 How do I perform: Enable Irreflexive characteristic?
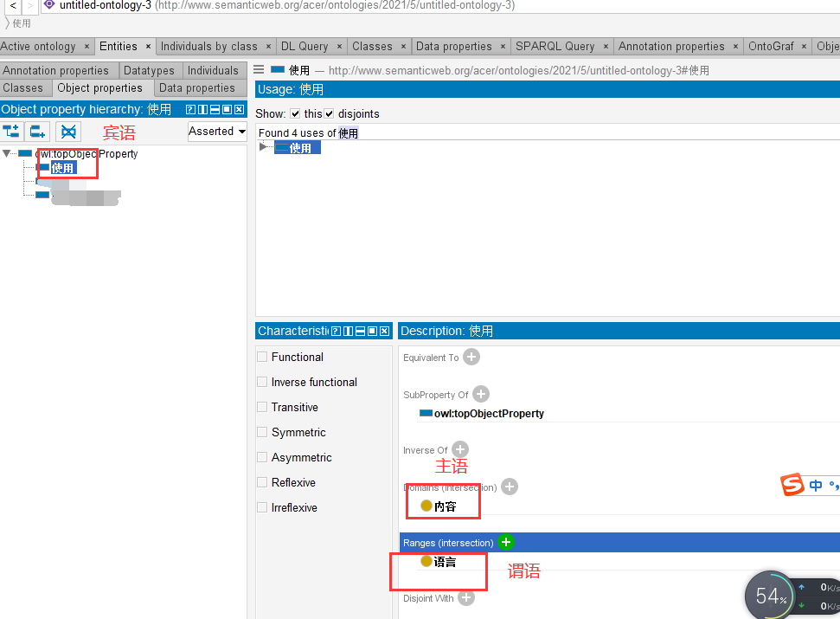tap(262, 507)
